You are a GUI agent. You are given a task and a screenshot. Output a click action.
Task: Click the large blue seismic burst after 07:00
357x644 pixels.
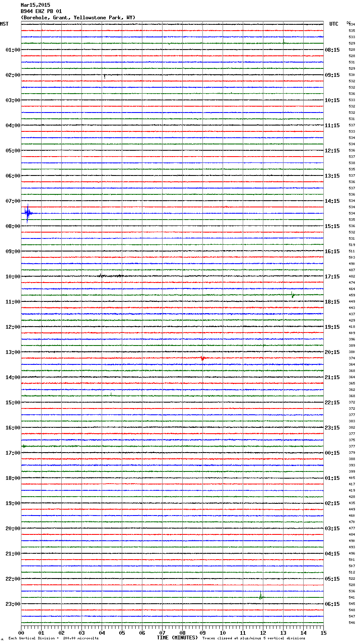coord(28,213)
